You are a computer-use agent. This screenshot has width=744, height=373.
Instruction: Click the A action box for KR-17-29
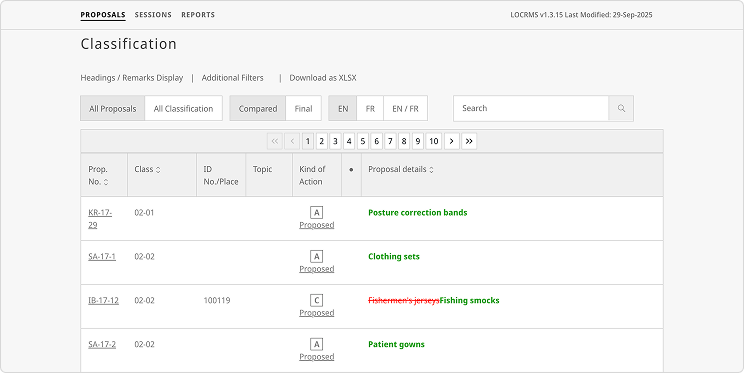click(x=316, y=213)
